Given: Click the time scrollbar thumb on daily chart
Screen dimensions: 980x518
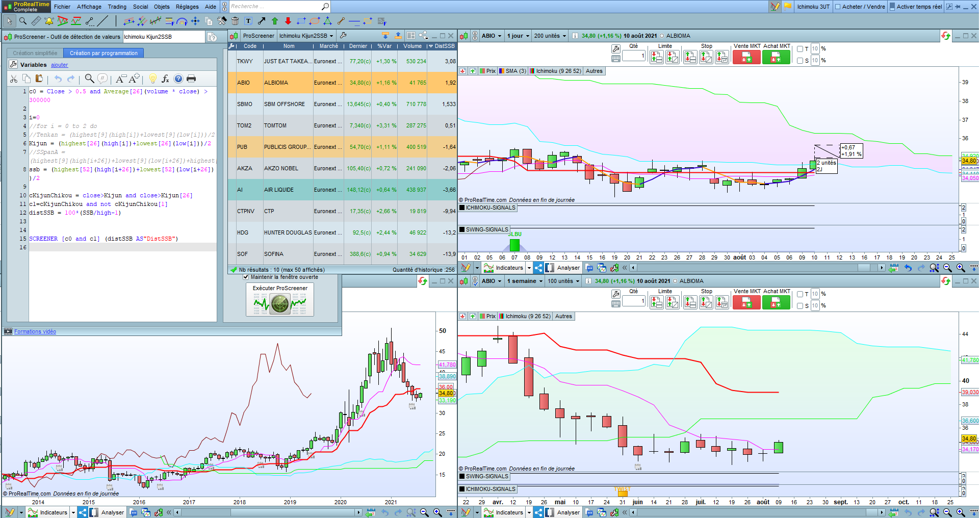Looking at the screenshot, I should 864,268.
